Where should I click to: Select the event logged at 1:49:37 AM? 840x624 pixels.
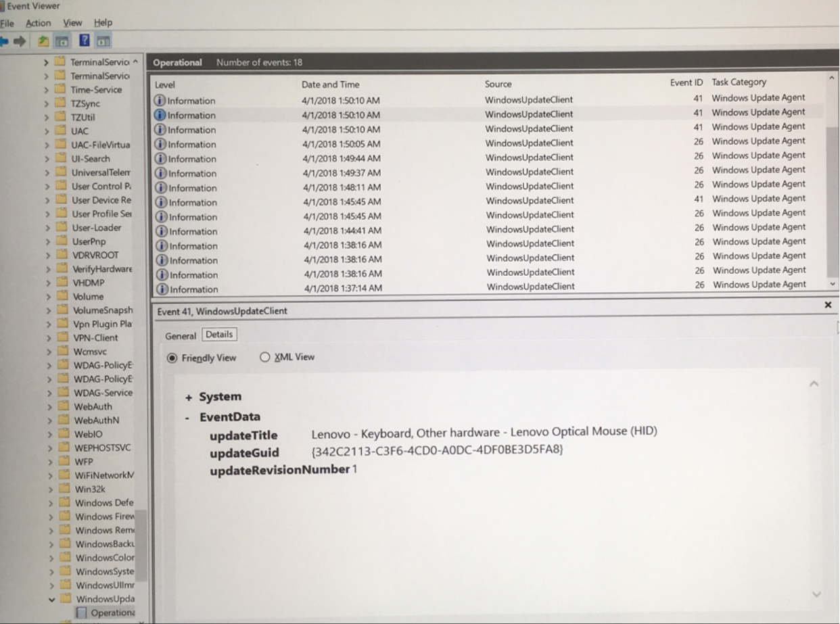point(489,172)
